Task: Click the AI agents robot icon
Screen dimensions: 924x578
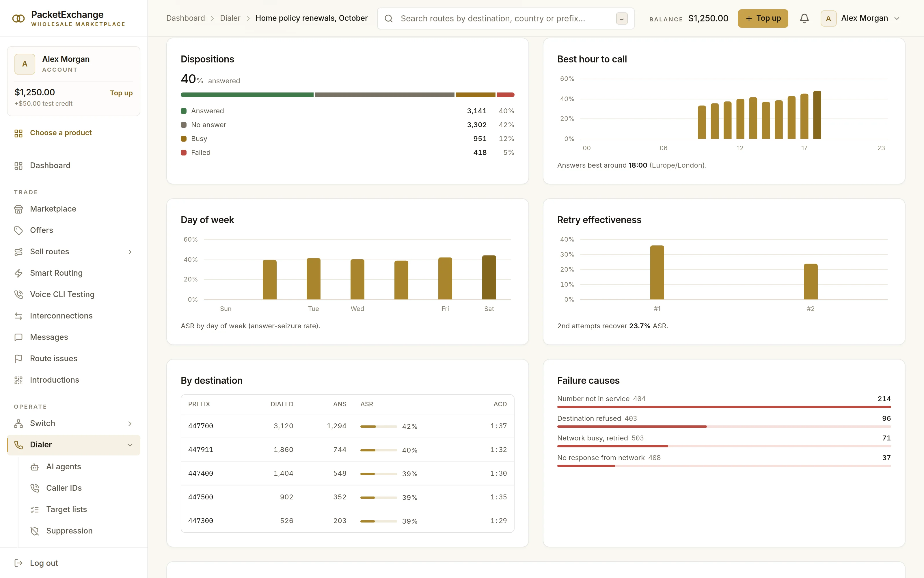Action: pyautogui.click(x=35, y=467)
